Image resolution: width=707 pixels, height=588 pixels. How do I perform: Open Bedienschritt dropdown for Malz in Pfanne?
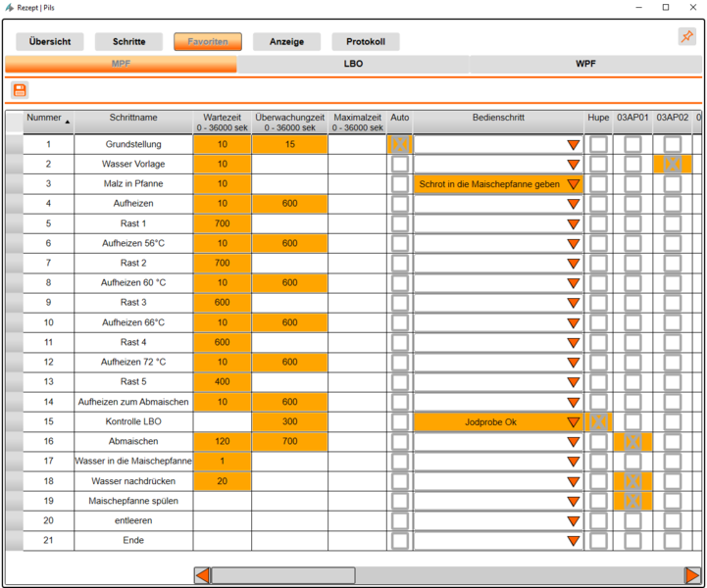click(574, 184)
